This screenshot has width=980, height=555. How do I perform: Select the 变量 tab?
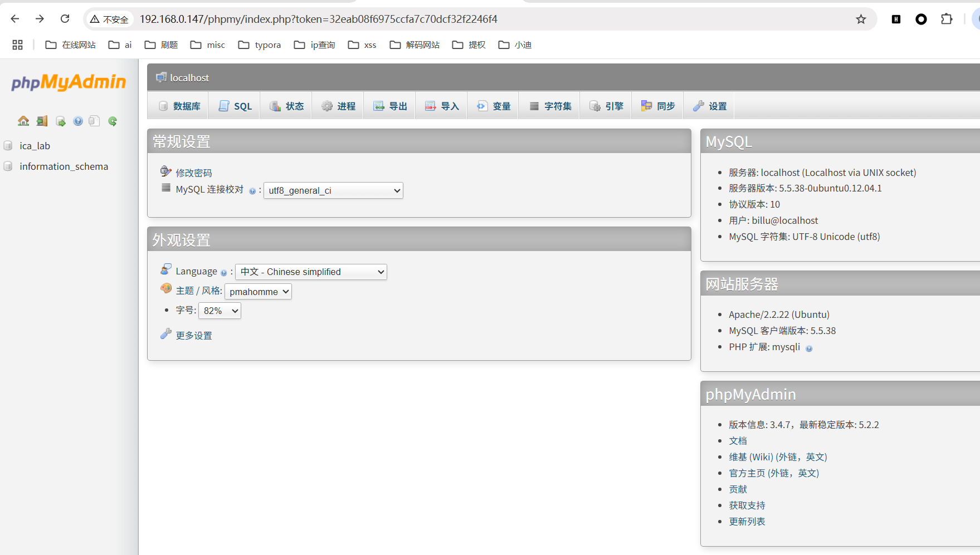[493, 106]
